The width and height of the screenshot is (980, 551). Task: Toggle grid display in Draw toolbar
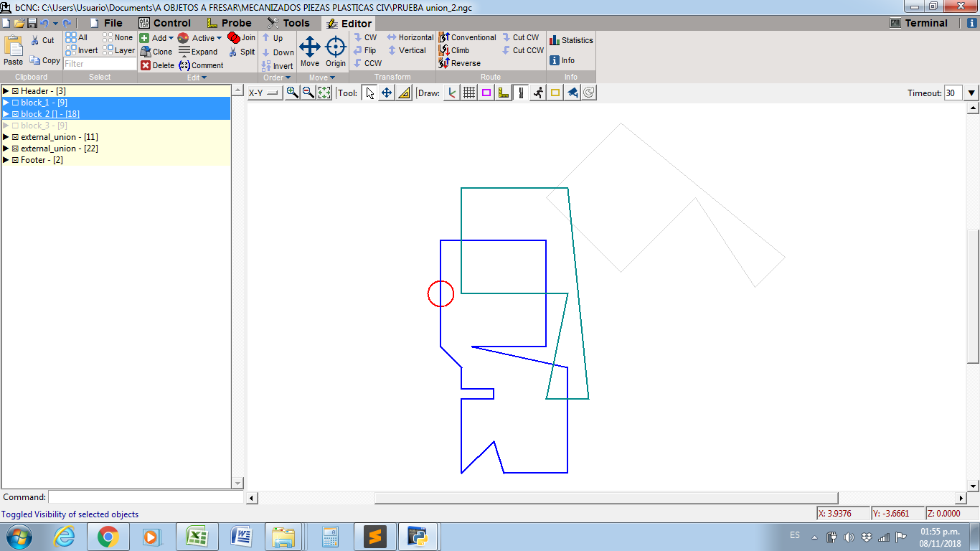coord(469,93)
